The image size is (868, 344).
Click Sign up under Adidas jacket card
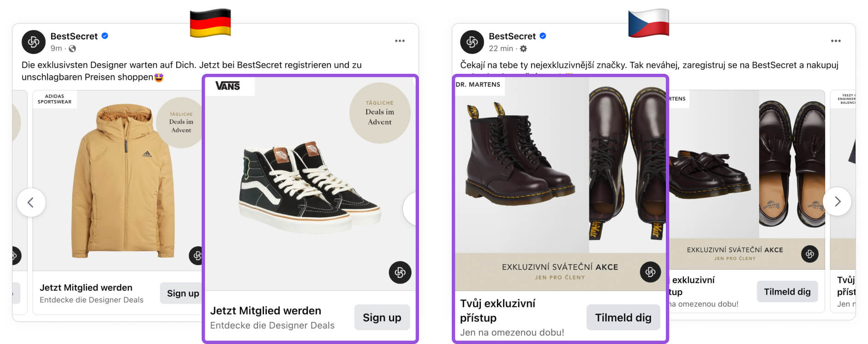(x=182, y=293)
